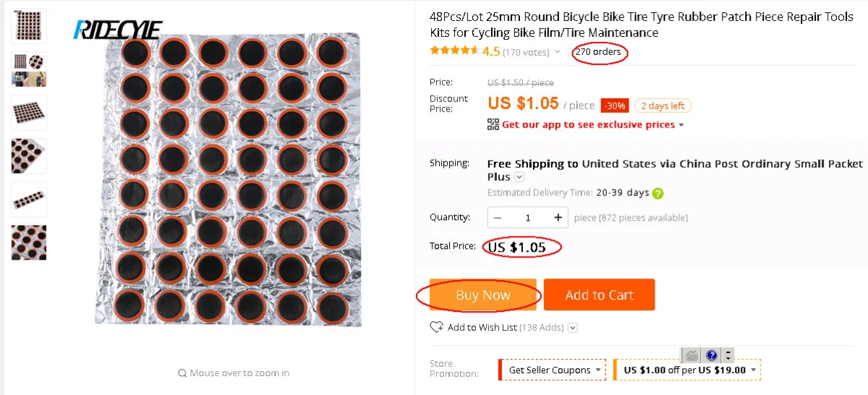Viewport: 868px width, 395px height.
Task: Click the Add to Cart button
Action: click(599, 294)
